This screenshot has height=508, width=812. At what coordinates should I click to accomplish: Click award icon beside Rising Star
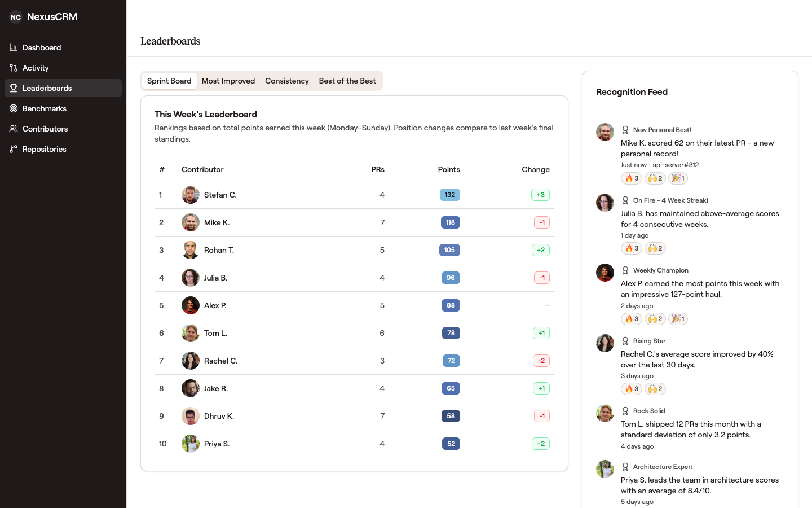(625, 341)
